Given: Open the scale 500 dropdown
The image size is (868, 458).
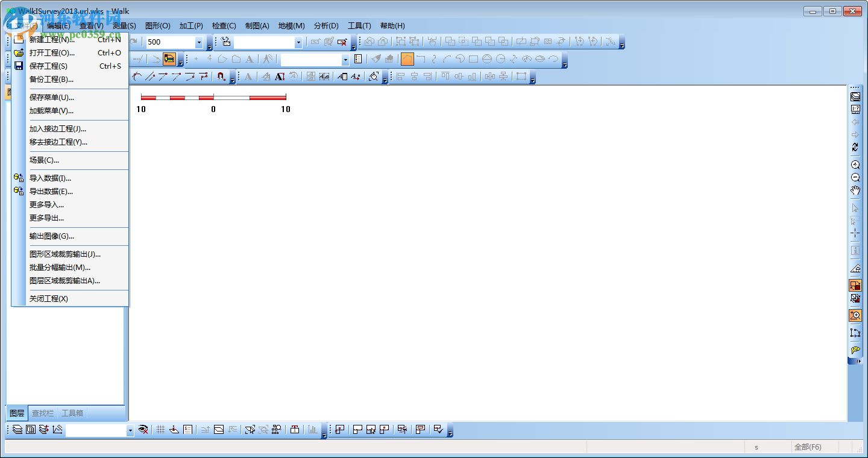Looking at the screenshot, I should (199, 42).
